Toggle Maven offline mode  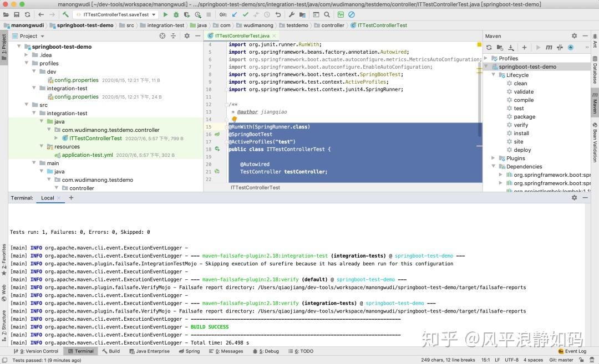coord(560,48)
